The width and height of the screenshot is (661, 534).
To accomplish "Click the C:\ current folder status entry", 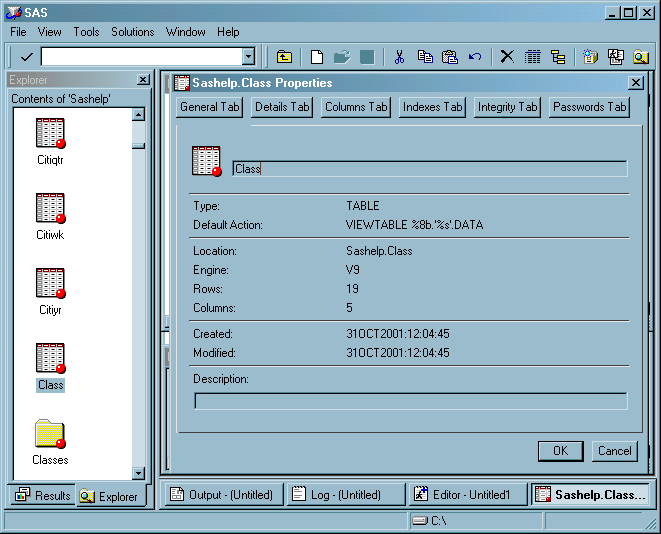I will point(476,521).
